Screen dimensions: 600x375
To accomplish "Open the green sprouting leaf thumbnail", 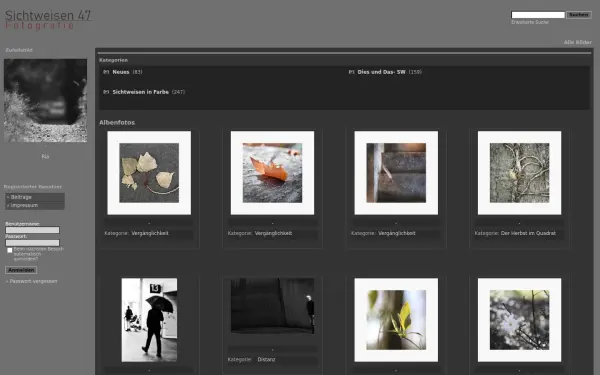I will pos(396,320).
